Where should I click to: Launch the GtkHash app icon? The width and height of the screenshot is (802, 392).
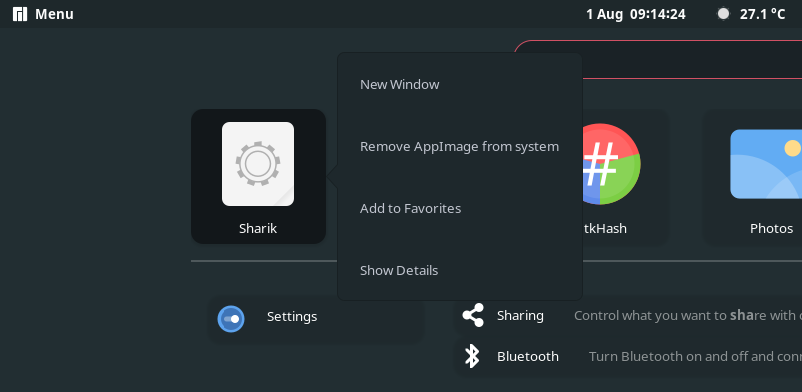pyautogui.click(x=611, y=164)
